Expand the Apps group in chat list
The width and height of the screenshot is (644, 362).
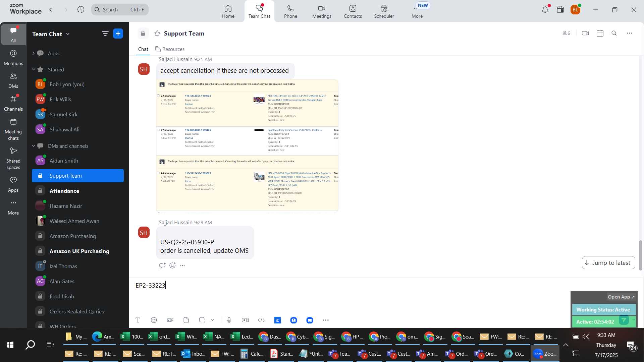[x=33, y=53]
